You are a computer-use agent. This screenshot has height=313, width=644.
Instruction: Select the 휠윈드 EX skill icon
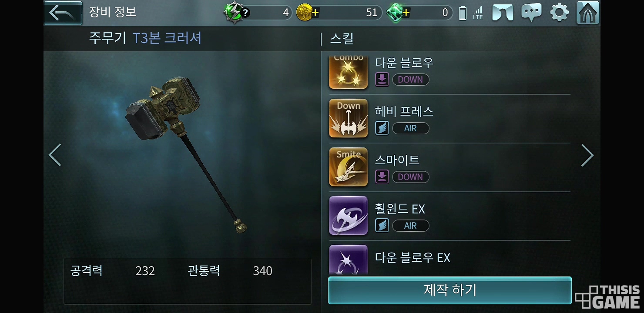348,216
